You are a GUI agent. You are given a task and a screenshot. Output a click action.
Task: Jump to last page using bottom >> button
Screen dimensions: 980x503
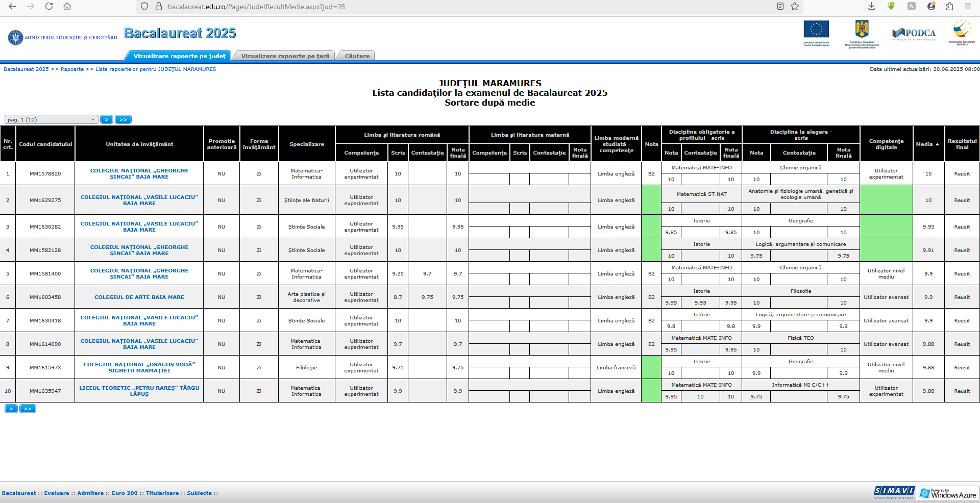pyautogui.click(x=28, y=409)
